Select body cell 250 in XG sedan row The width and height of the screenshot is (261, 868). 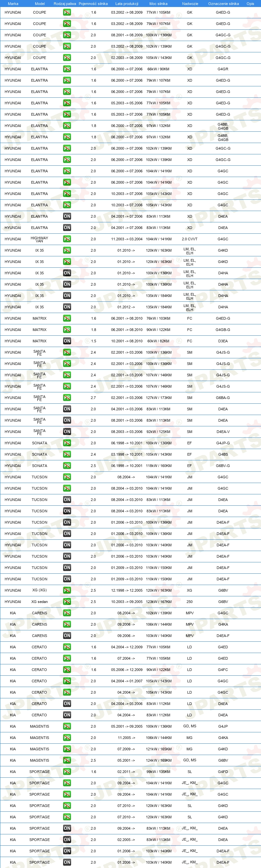point(190,601)
